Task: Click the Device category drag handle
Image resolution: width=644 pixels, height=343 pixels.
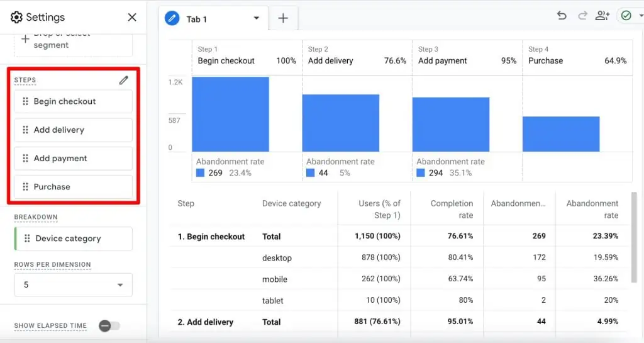Action: (x=27, y=239)
